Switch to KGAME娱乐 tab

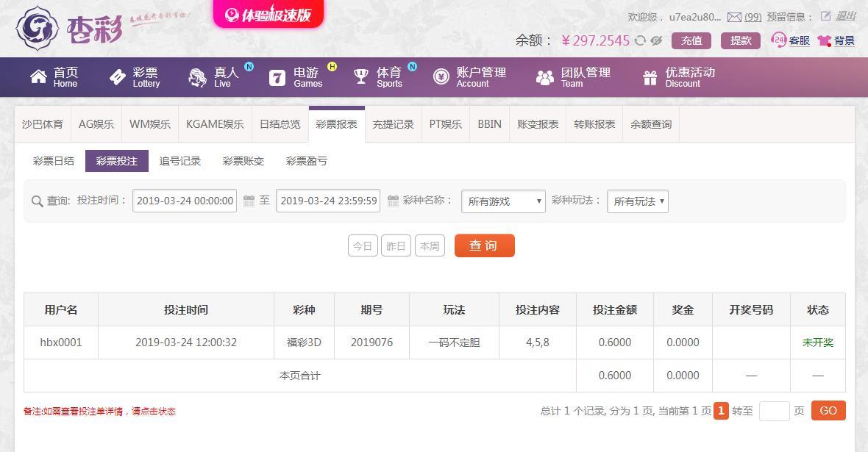[x=215, y=124]
